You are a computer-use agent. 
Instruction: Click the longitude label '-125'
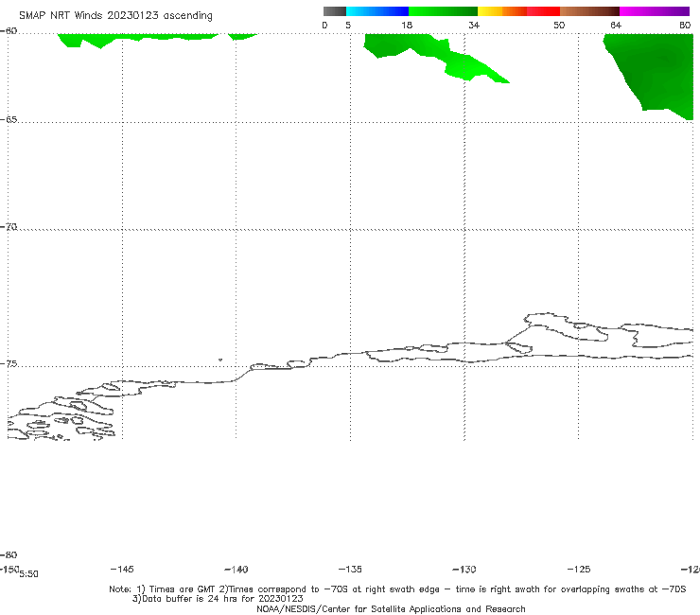[x=579, y=569]
